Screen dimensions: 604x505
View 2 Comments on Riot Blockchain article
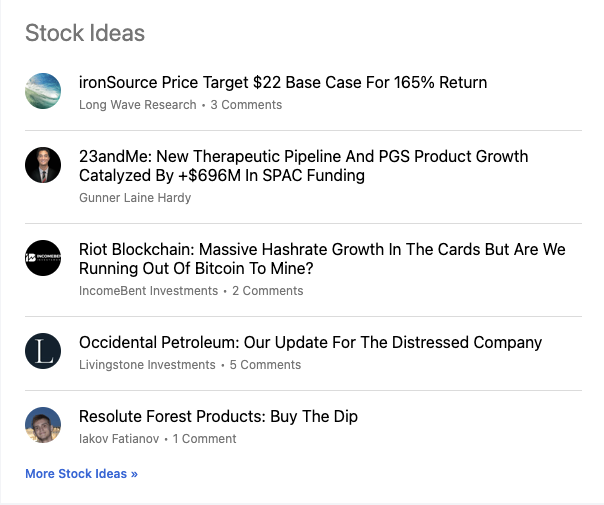267,291
